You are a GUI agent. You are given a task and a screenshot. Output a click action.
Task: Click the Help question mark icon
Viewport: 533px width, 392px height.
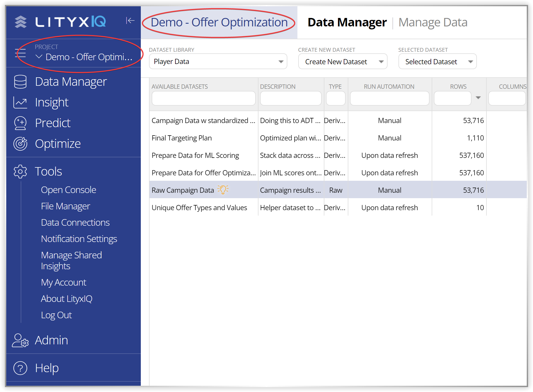pyautogui.click(x=20, y=368)
